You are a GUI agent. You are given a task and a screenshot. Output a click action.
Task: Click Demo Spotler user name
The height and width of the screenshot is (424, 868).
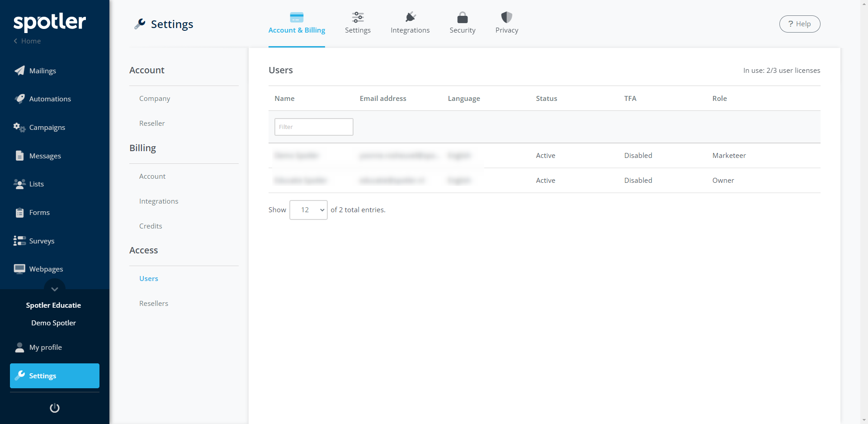[53, 323]
